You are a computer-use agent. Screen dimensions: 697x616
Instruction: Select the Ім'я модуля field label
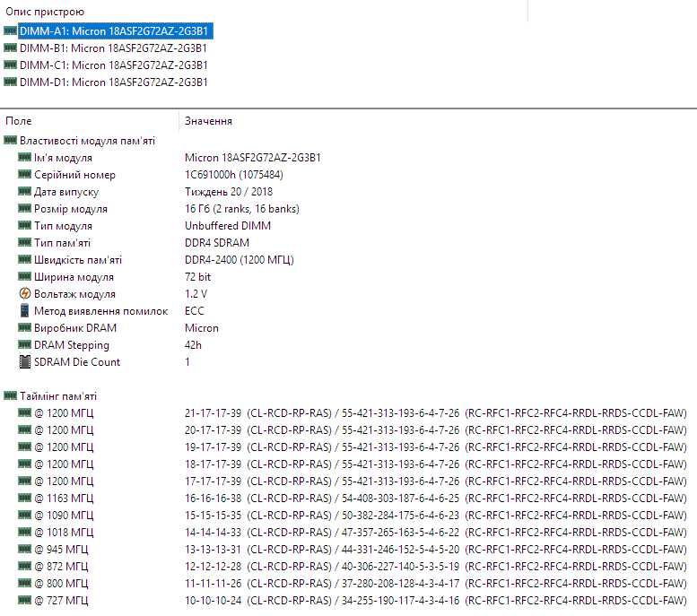point(63,158)
